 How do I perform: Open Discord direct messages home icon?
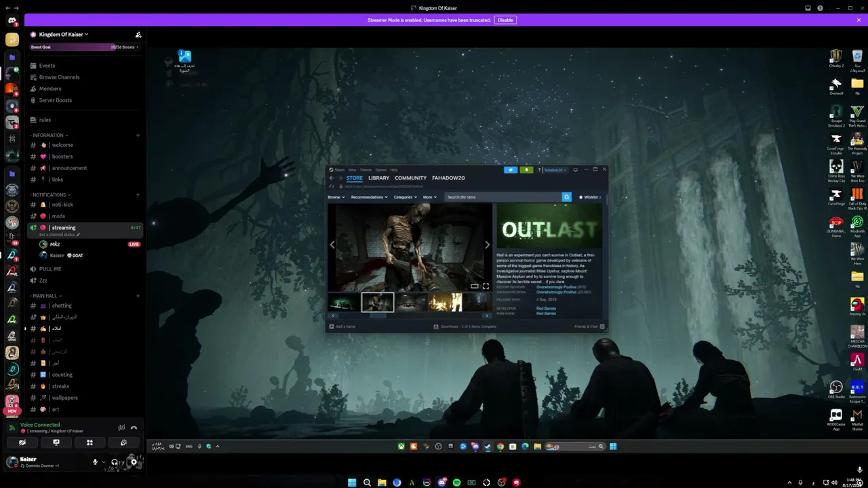click(12, 21)
